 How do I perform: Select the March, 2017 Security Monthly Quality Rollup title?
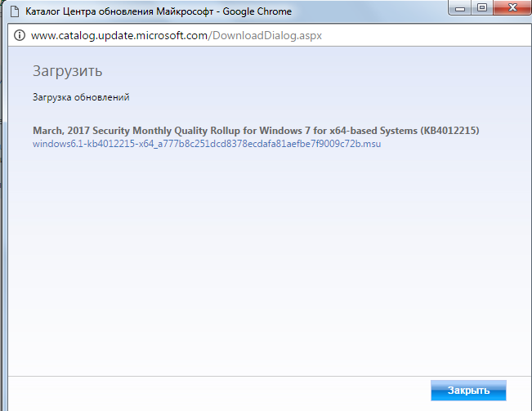[256, 131]
